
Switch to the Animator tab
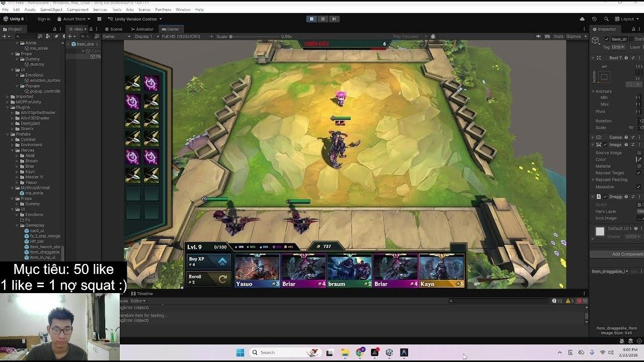pos(142,29)
